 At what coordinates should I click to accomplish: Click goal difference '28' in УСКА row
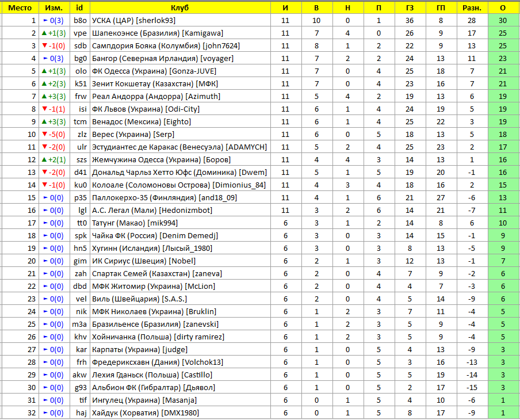(x=472, y=21)
